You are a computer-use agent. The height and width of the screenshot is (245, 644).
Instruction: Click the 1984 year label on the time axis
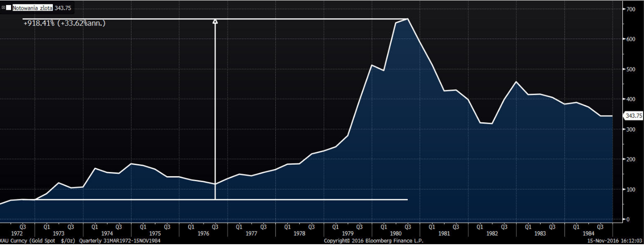tap(588, 234)
